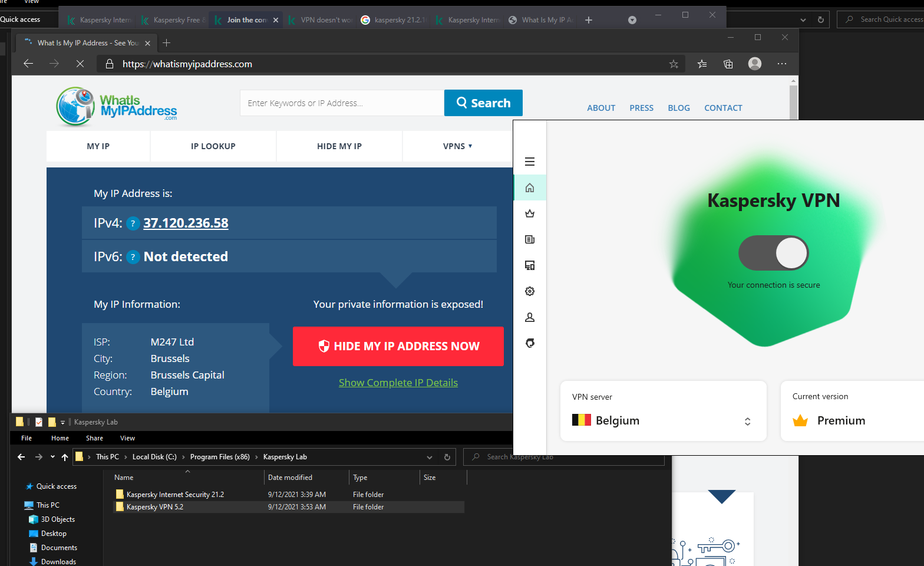The image size is (924, 566).
Task: Select the IP LOOKUP nav tab
Action: (213, 146)
